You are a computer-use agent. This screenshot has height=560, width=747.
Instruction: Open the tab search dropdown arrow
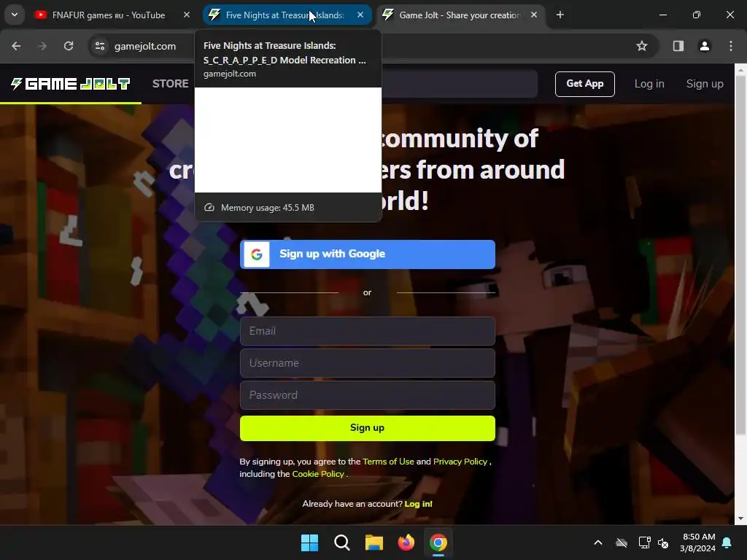(15, 15)
